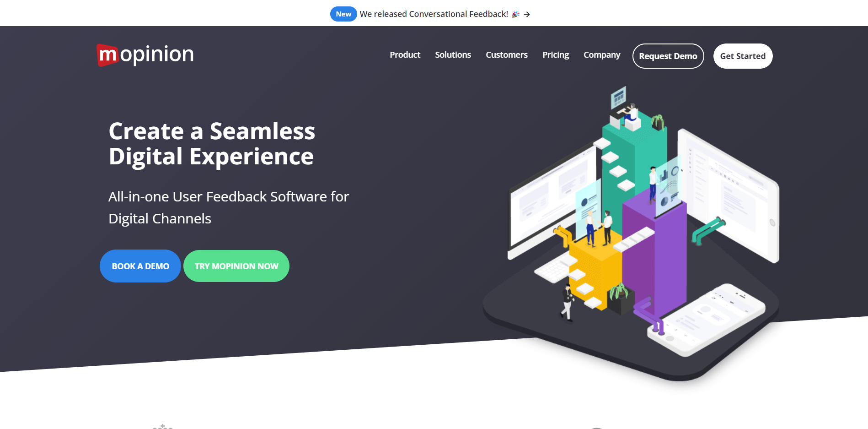The height and width of the screenshot is (429, 868).
Task: Click the 'Create a Seamless Digital Experience' heading
Action: [x=212, y=144]
